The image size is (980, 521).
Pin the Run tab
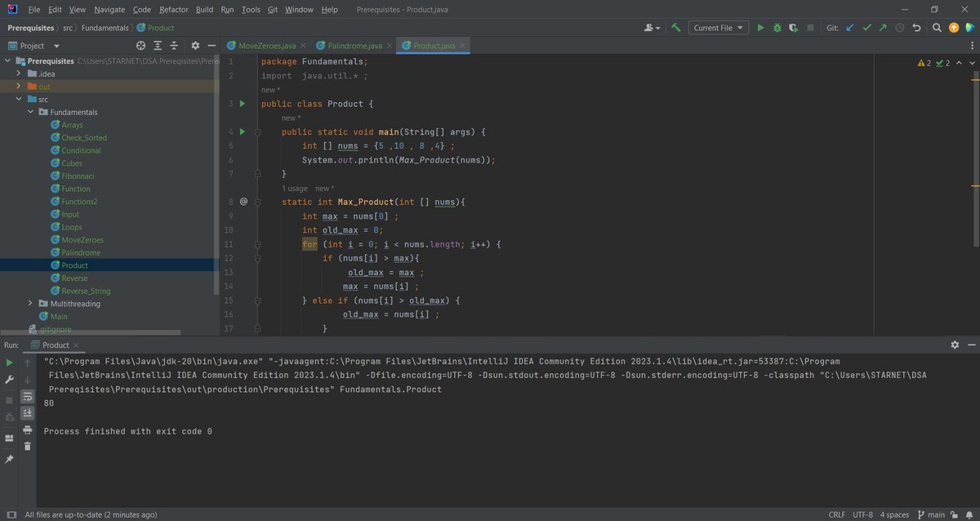tap(10, 460)
